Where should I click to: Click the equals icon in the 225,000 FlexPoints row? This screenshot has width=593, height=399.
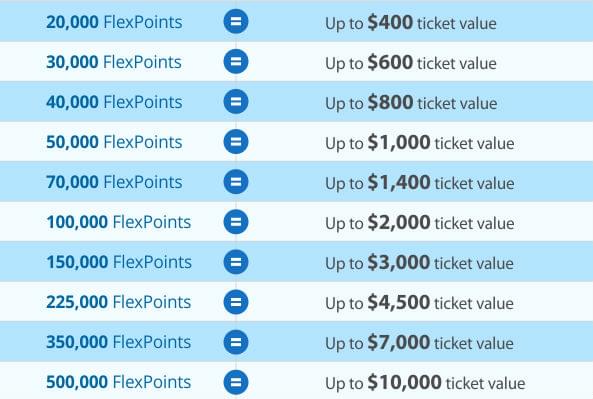[x=236, y=302]
